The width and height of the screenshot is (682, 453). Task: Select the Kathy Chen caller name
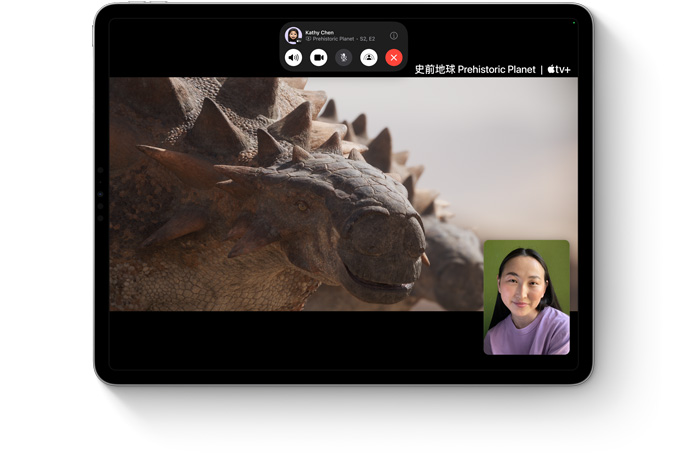tap(320, 33)
